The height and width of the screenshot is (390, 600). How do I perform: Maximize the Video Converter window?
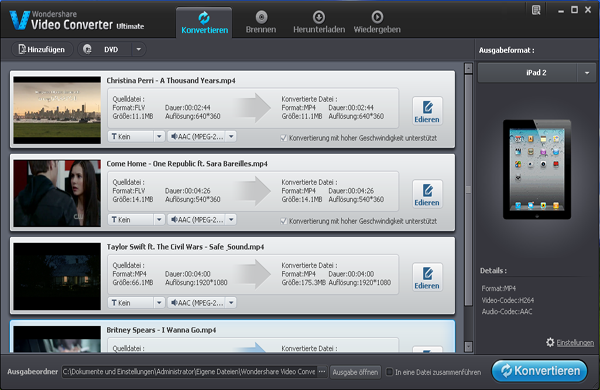coord(574,10)
